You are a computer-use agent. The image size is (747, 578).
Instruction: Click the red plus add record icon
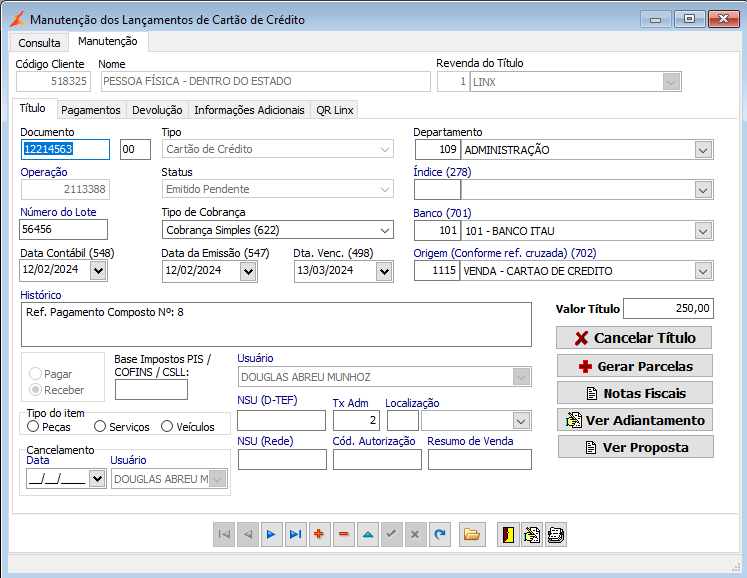click(319, 535)
